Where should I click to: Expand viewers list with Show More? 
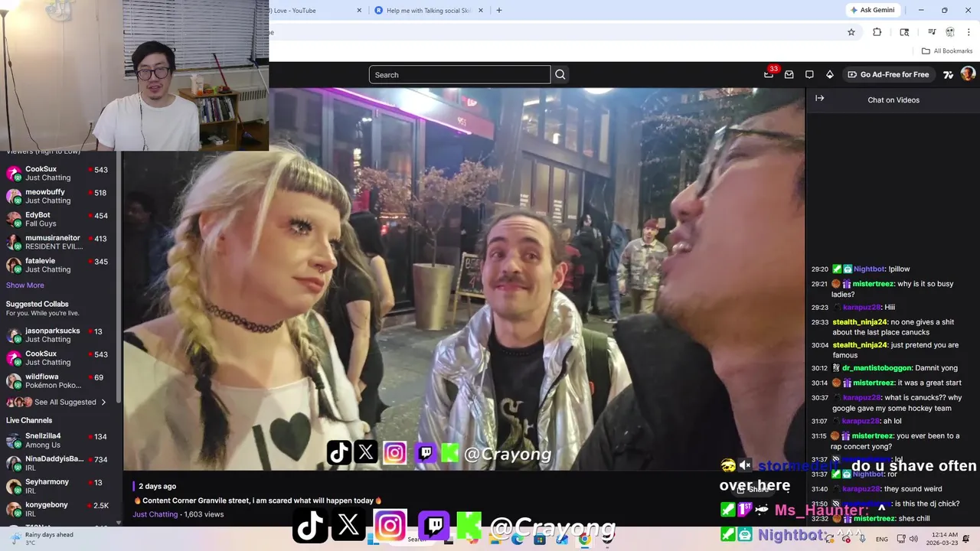click(x=24, y=285)
